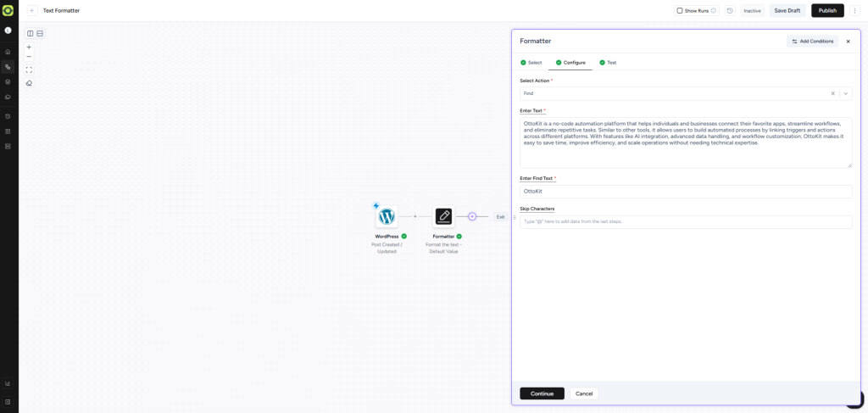Image resolution: width=868 pixels, height=413 pixels.
Task: Go to the Select tab
Action: (531, 63)
